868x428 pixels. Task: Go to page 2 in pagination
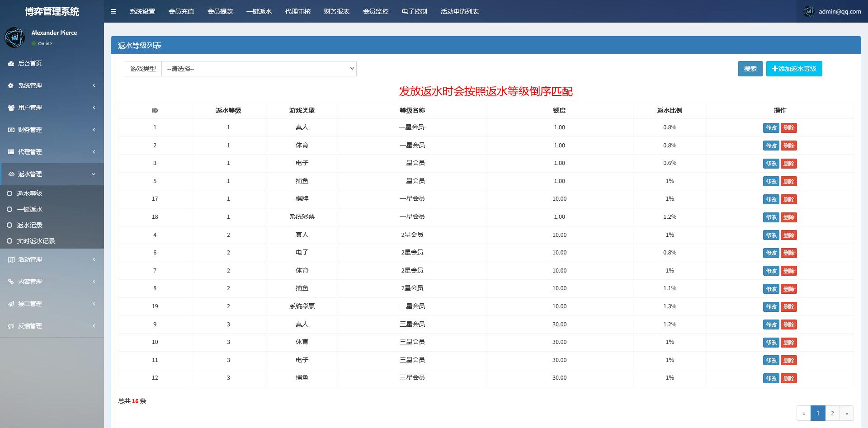[832, 413]
